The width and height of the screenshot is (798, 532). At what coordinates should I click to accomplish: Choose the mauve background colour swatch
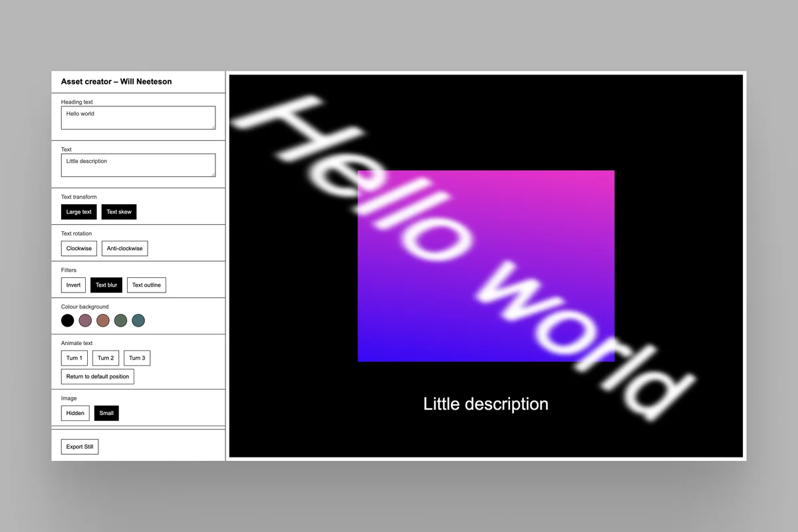click(85, 320)
